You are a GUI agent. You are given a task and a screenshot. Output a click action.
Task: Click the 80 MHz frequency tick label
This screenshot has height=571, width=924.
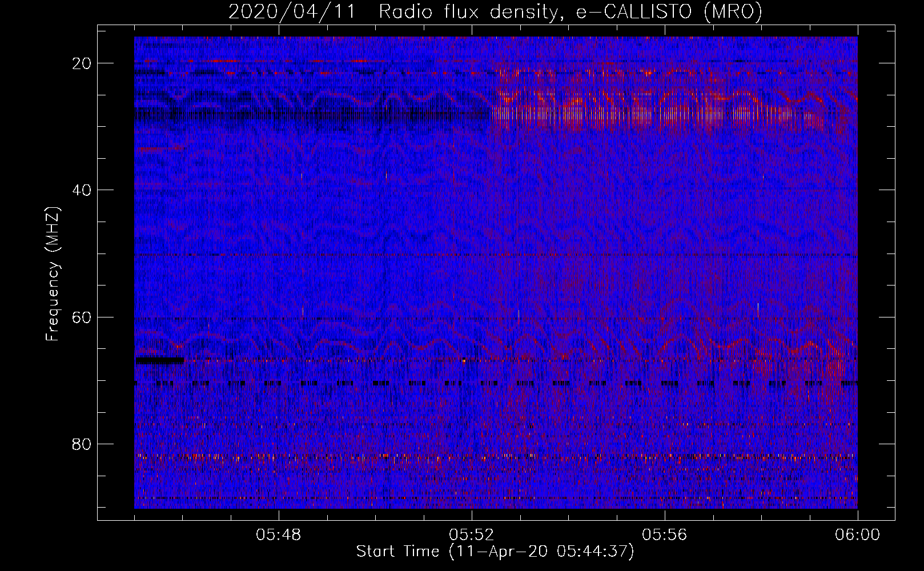[82, 444]
